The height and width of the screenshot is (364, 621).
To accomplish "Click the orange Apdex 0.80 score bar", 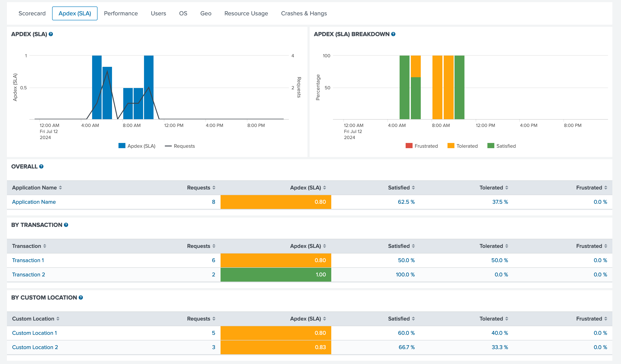I will (275, 202).
